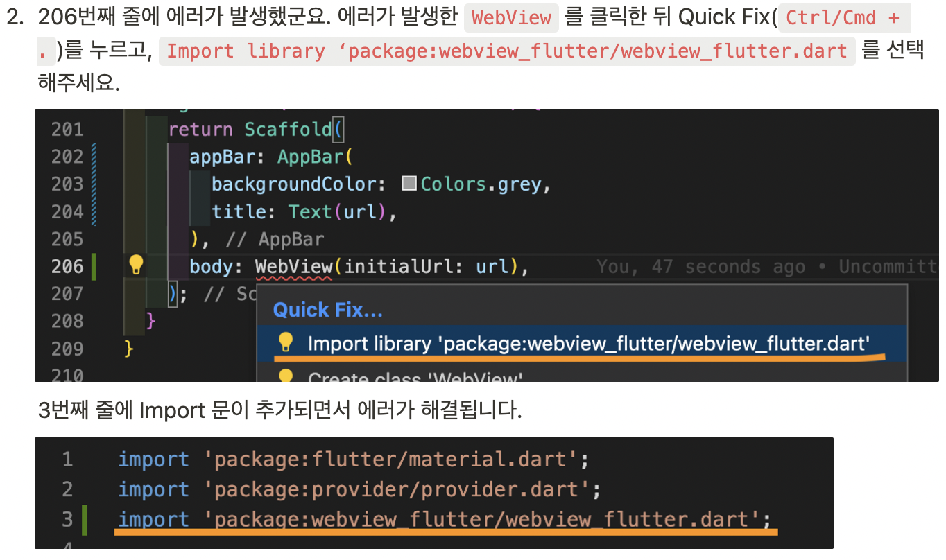Click the import 'package:provider/provider.dart' line
Image resolution: width=946 pixels, height=560 pixels.
click(x=359, y=489)
